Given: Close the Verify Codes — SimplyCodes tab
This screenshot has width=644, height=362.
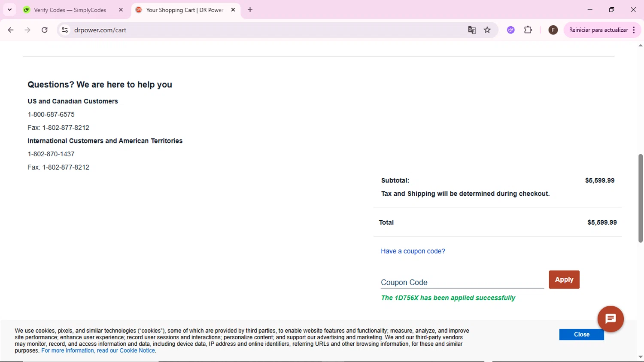Looking at the screenshot, I should (121, 10).
